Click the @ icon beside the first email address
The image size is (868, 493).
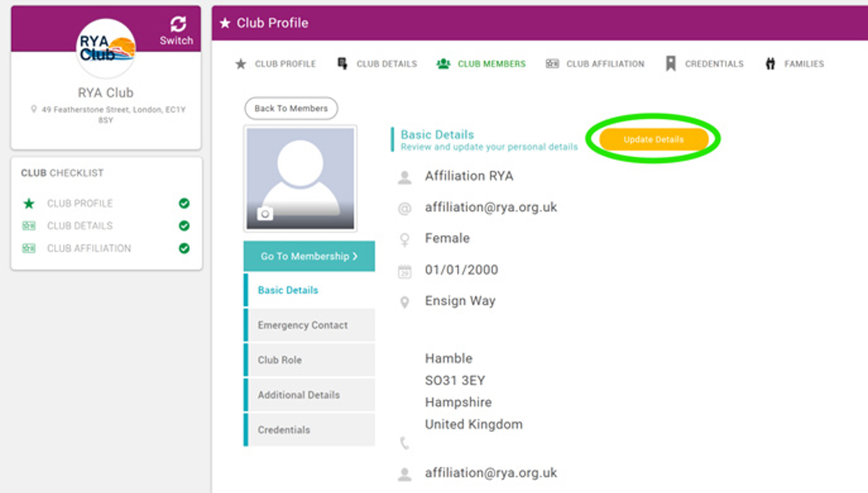[x=405, y=209]
